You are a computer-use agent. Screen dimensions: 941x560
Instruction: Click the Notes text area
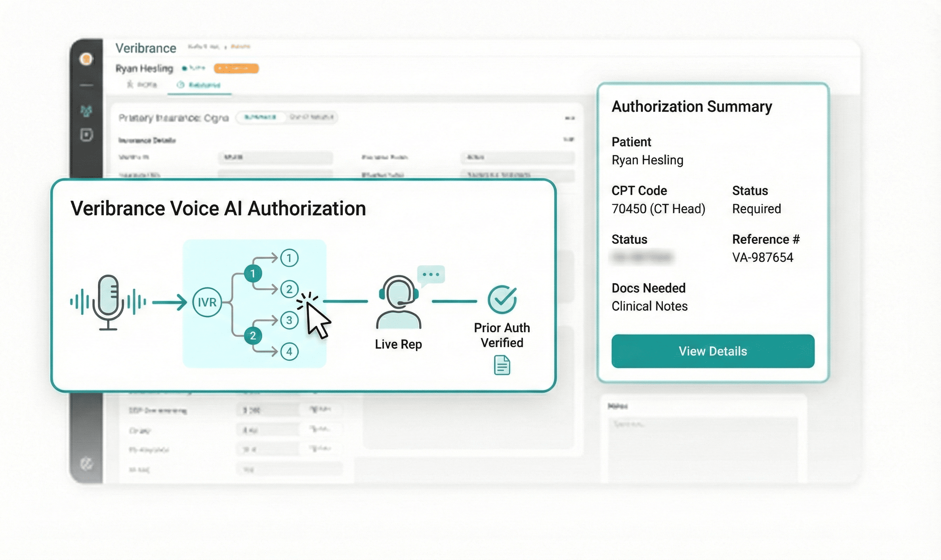tap(703, 447)
